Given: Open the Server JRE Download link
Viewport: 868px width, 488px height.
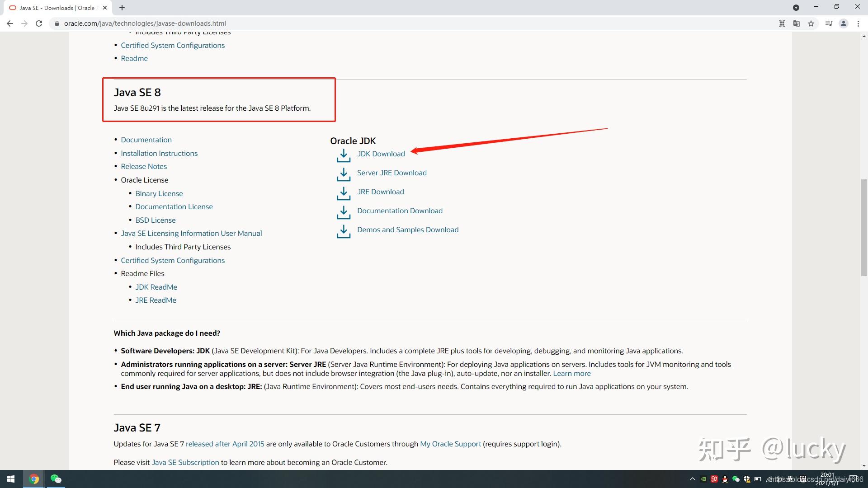Looking at the screenshot, I should click(392, 173).
